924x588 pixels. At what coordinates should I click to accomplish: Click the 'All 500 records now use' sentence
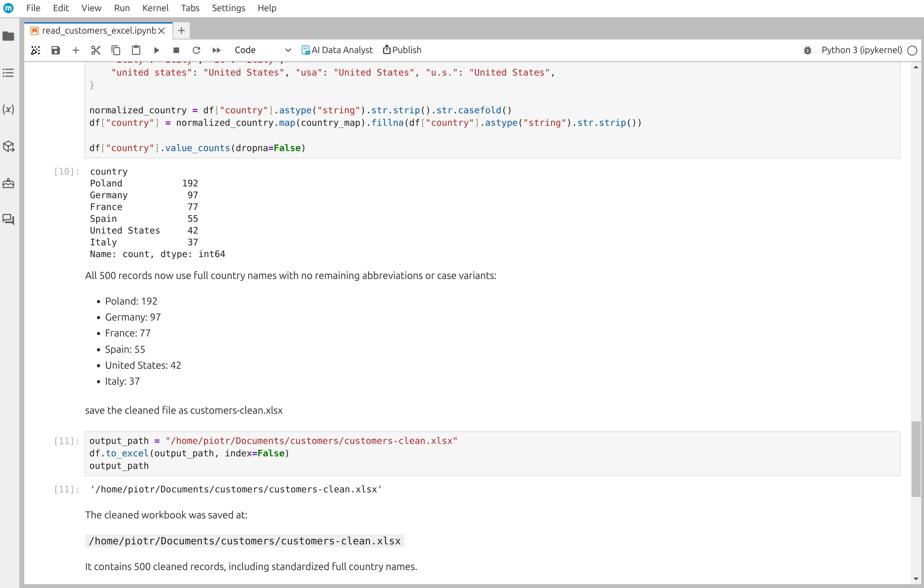pyautogui.click(x=291, y=275)
